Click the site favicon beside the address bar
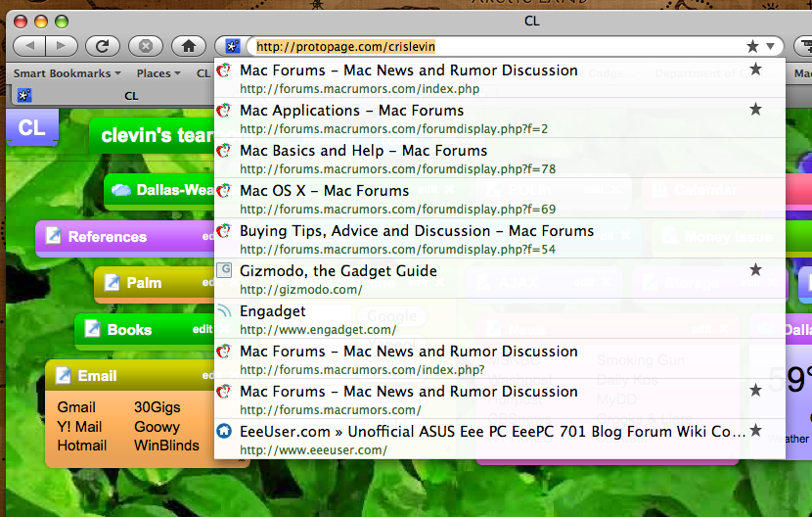The image size is (812, 517). (233, 47)
